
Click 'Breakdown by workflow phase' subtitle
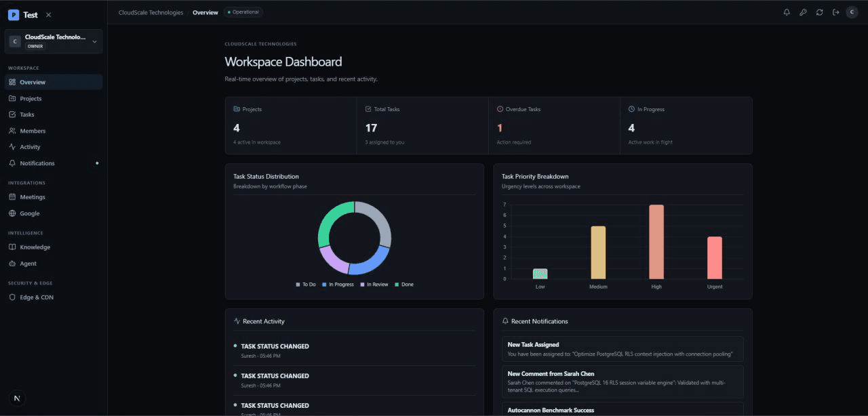click(270, 186)
